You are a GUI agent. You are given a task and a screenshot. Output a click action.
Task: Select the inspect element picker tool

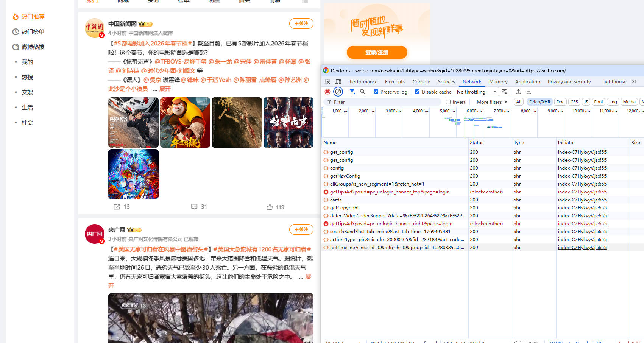click(327, 81)
